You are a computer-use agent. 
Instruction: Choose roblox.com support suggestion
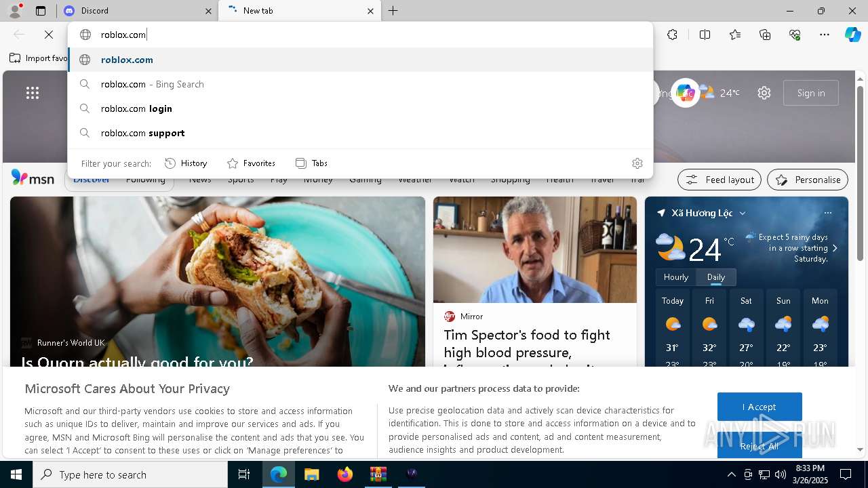[360, 133]
